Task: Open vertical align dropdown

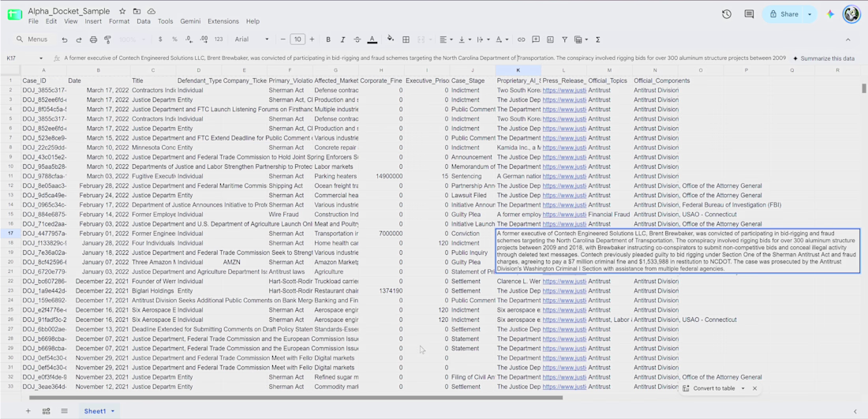Action: click(x=464, y=39)
